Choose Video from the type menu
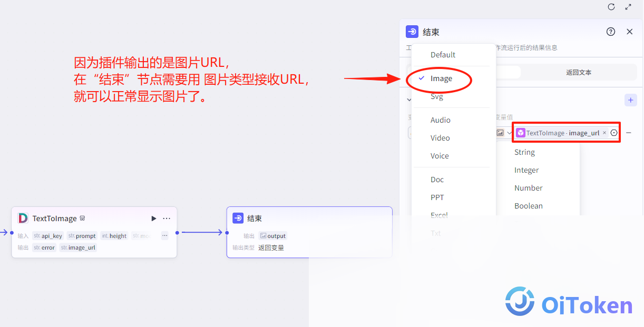Screen dimensions: 644x327 (x=440, y=138)
